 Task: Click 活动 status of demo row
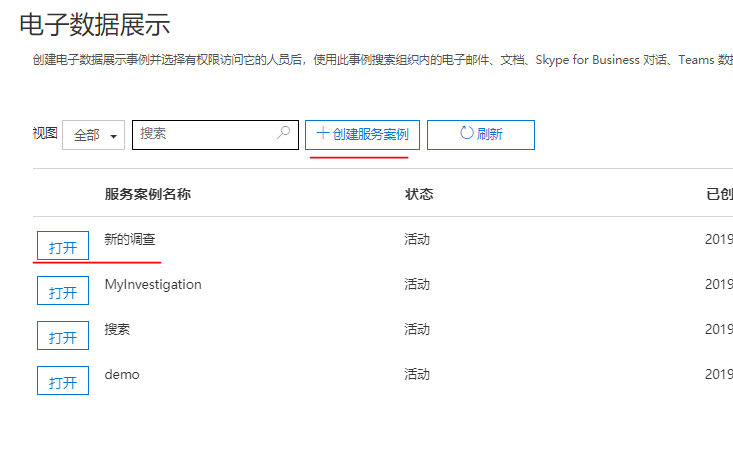(x=417, y=375)
